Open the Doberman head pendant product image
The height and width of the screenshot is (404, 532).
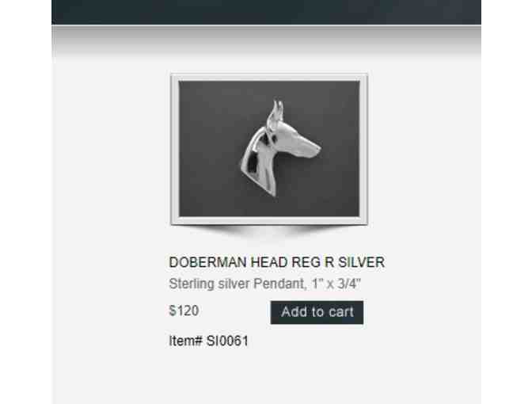click(x=269, y=149)
